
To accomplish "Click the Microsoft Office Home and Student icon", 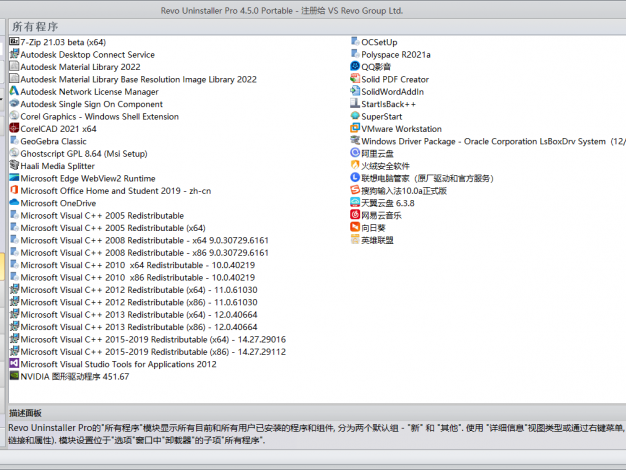I will click(x=14, y=190).
